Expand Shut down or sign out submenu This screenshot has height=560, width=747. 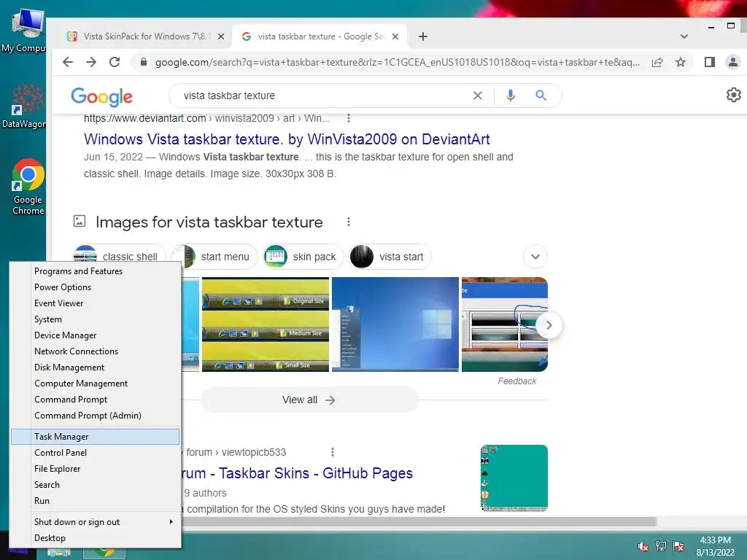[x=96, y=522]
